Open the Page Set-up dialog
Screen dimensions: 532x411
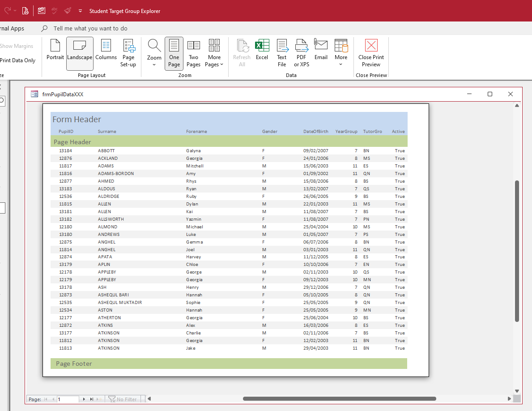pos(128,53)
